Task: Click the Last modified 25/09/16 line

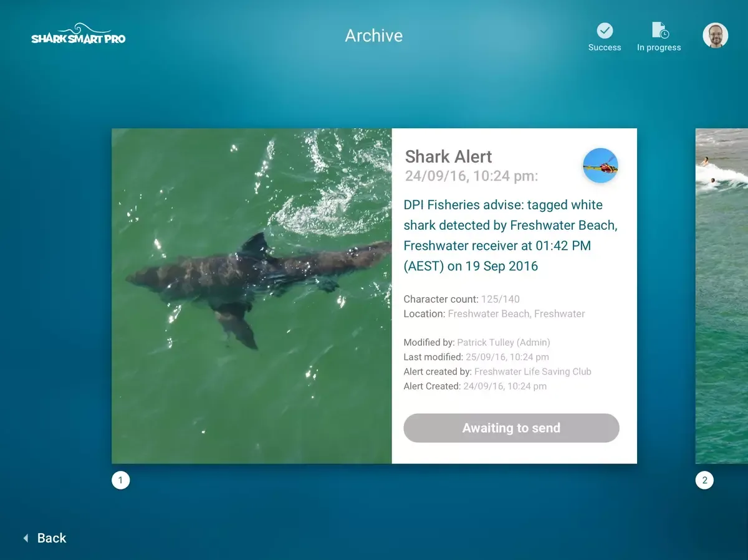Action: point(476,357)
